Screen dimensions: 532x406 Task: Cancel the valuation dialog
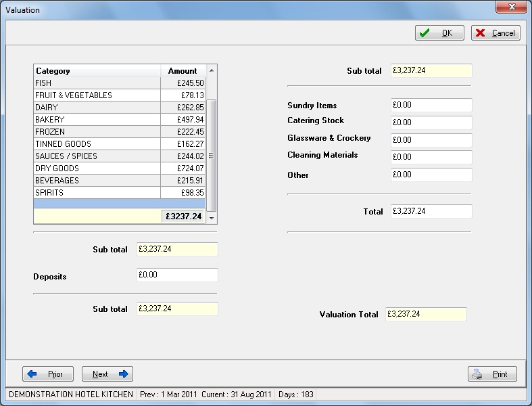click(x=495, y=33)
